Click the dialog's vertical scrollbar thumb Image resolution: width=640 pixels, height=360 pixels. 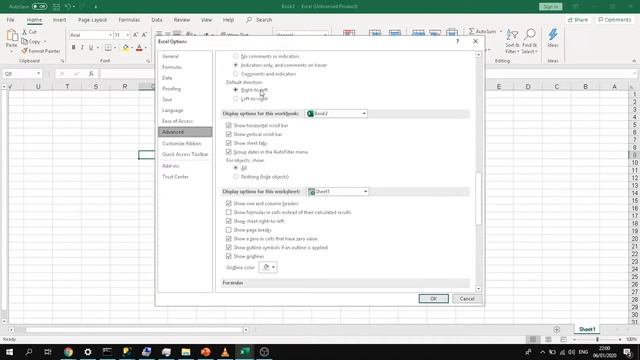478,199
